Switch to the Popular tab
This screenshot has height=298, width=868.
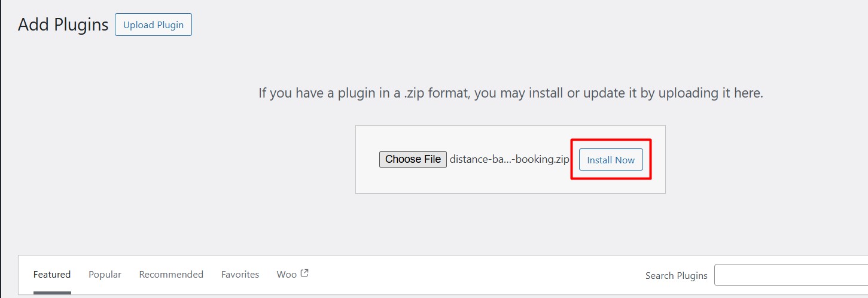(105, 275)
